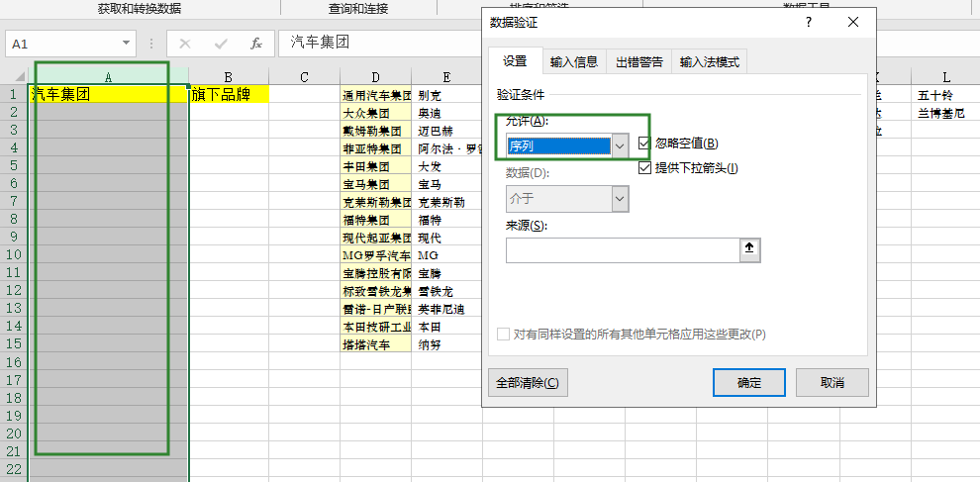
Task: Click cell 大众集团
Action: click(x=375, y=114)
